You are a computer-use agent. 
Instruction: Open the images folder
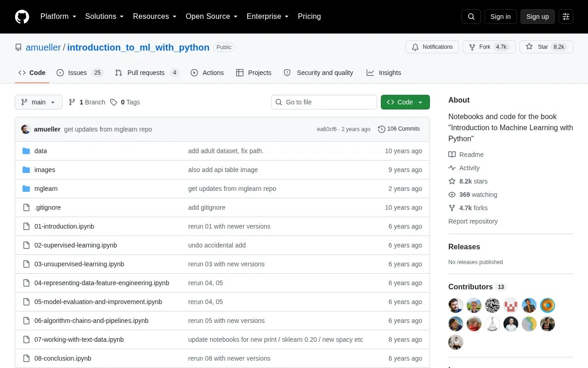(x=45, y=170)
